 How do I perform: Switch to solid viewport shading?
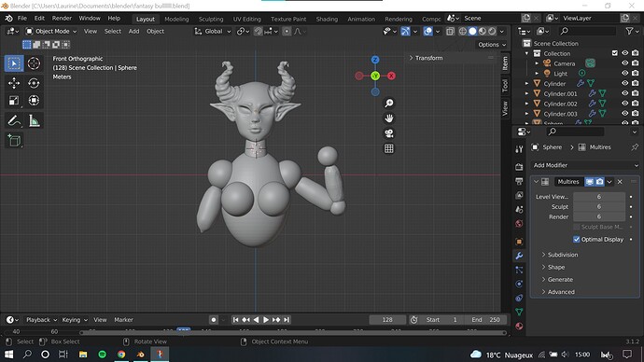pyautogui.click(x=472, y=31)
